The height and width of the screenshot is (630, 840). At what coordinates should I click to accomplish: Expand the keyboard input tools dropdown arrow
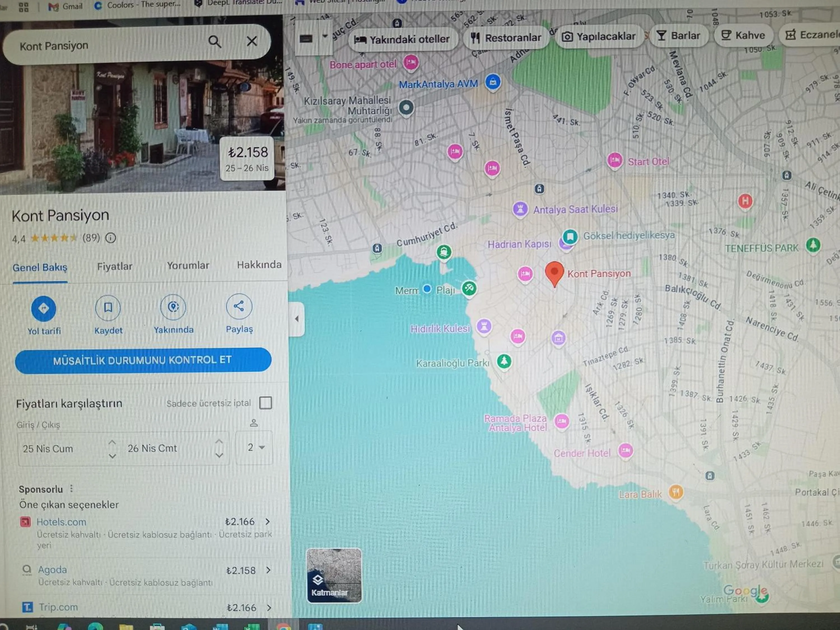[x=325, y=36]
